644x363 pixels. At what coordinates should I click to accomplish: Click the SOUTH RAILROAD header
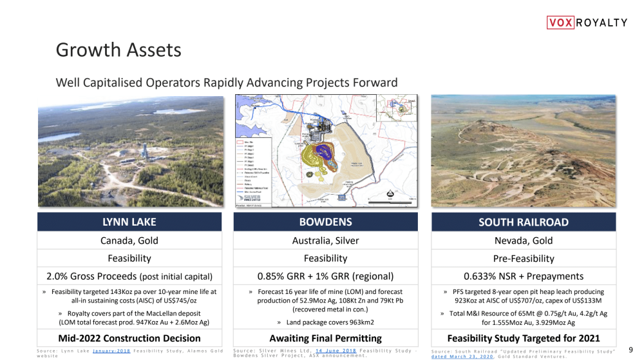tap(524, 222)
